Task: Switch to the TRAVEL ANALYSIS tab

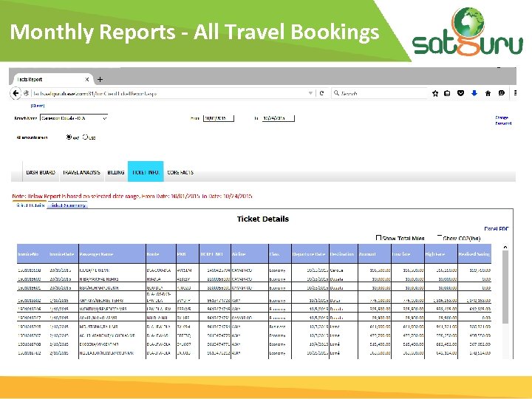Action: point(81,172)
